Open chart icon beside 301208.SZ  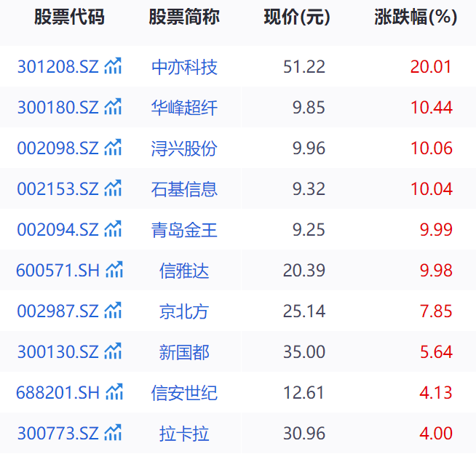(113, 66)
